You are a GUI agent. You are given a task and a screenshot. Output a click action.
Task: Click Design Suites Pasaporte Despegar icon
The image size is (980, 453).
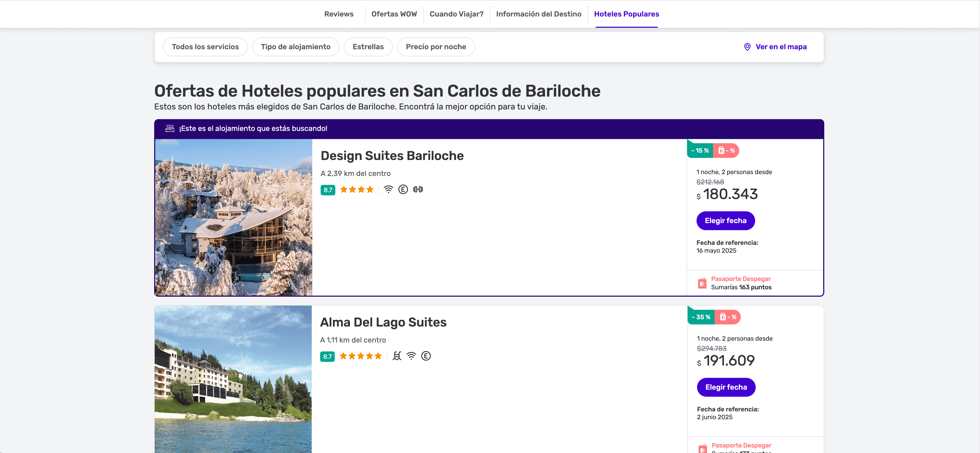coord(702,283)
